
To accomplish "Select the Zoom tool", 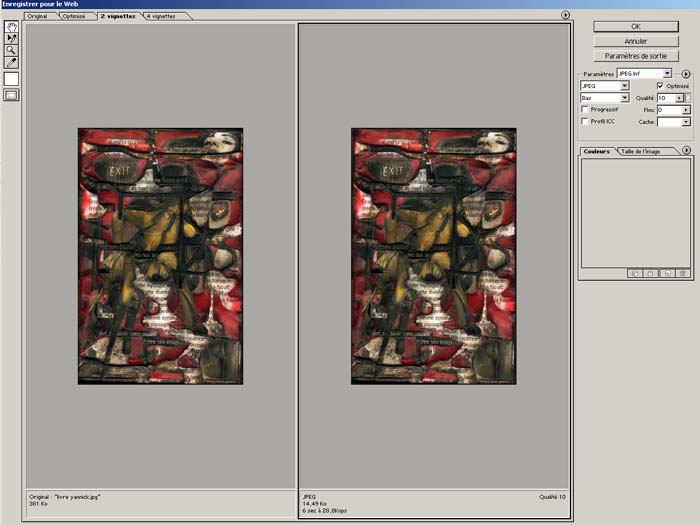I will [12, 50].
